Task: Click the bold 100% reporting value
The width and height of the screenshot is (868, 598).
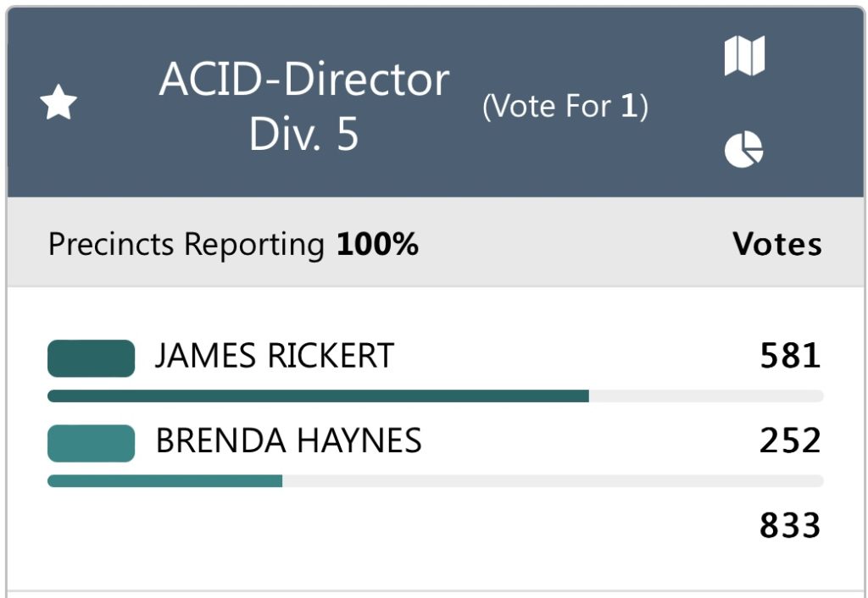Action: [x=377, y=245]
